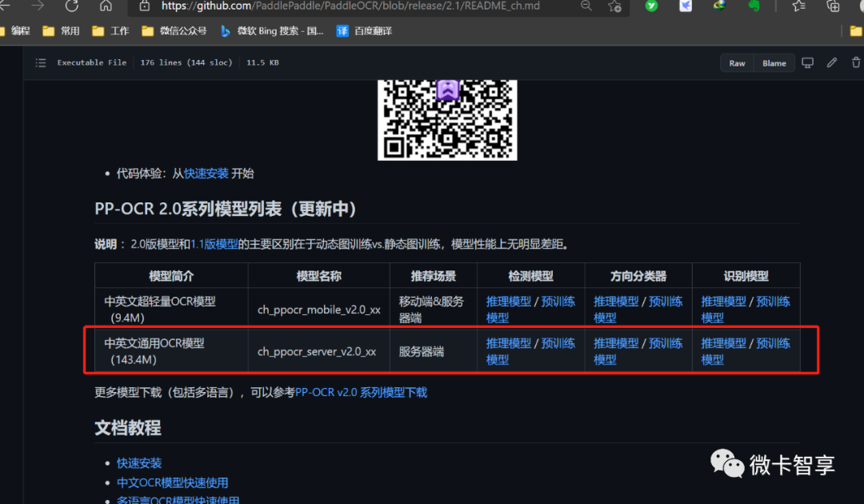Click 中英文超轻量OCR模型 (9.4M) cell
The width and height of the screenshot is (864, 504).
171,310
